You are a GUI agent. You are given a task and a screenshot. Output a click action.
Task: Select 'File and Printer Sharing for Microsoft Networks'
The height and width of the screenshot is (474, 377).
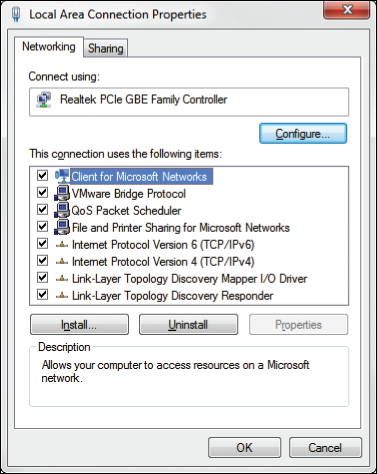(x=181, y=228)
